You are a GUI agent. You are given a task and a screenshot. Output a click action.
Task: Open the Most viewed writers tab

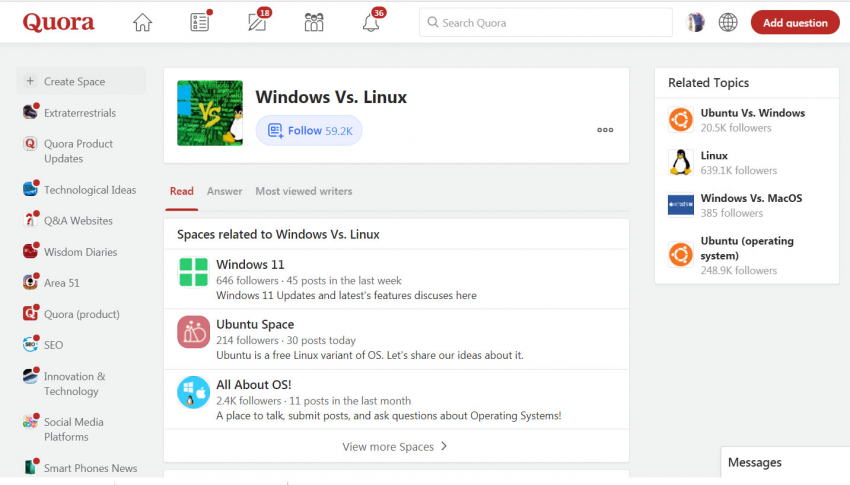(x=296, y=191)
